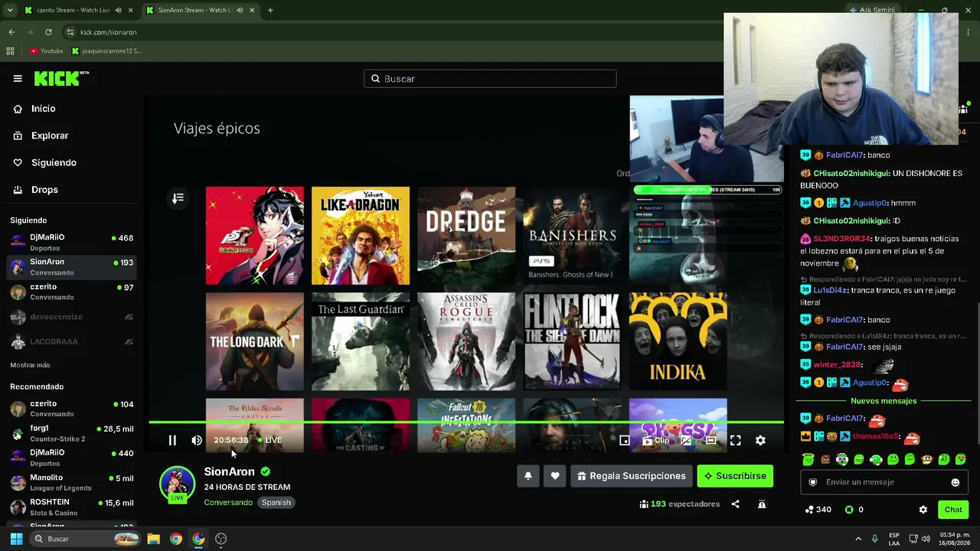This screenshot has height=551, width=980.
Task: View site information icon in address bar
Action: click(x=70, y=32)
